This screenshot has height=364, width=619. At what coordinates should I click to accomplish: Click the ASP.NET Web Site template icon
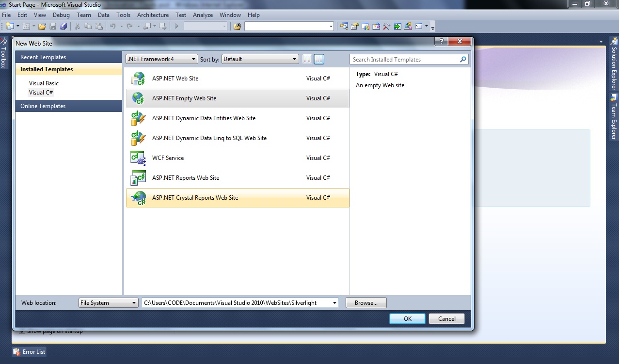point(138,79)
